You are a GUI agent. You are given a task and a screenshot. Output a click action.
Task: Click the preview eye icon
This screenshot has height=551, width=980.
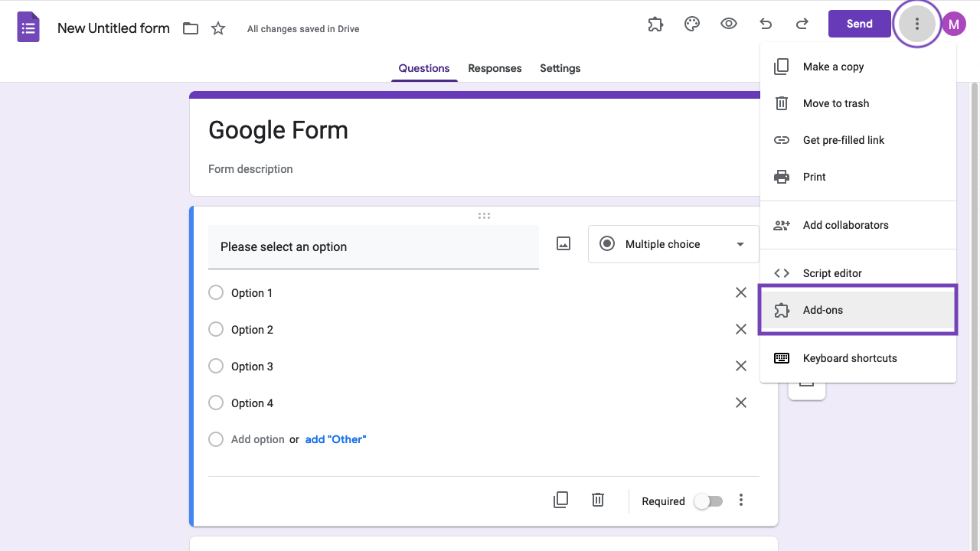[x=729, y=24]
